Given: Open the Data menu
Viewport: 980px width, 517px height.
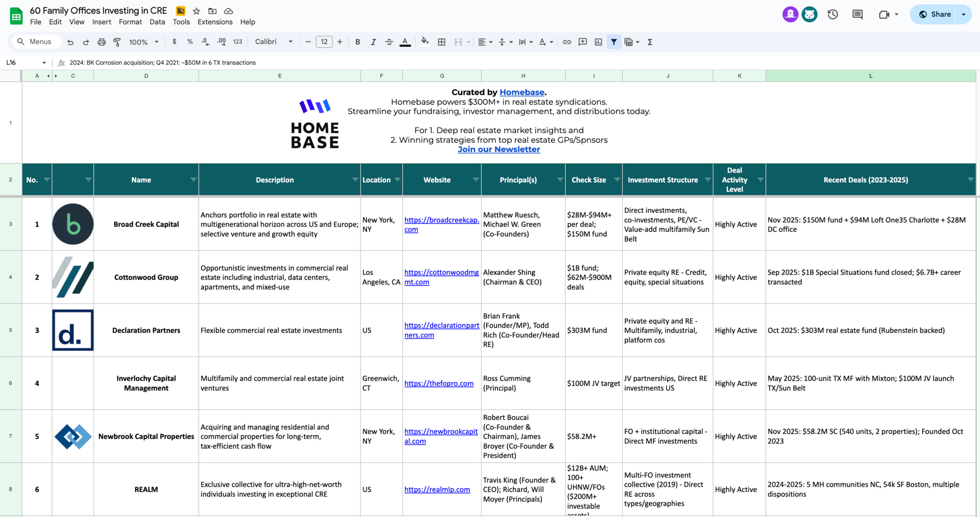Looking at the screenshot, I should click(x=157, y=22).
